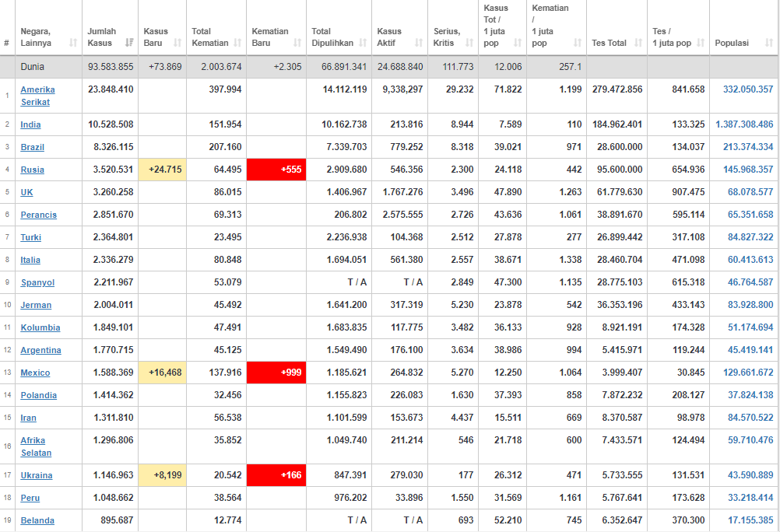Select the yellow +16,468 new cases cell
Image resolution: width=780 pixels, height=532 pixels.
tap(162, 373)
